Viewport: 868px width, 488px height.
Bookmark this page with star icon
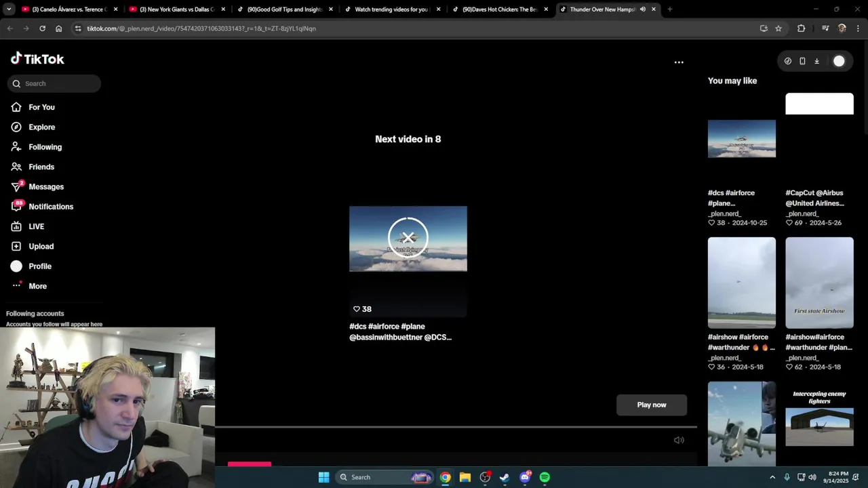778,28
